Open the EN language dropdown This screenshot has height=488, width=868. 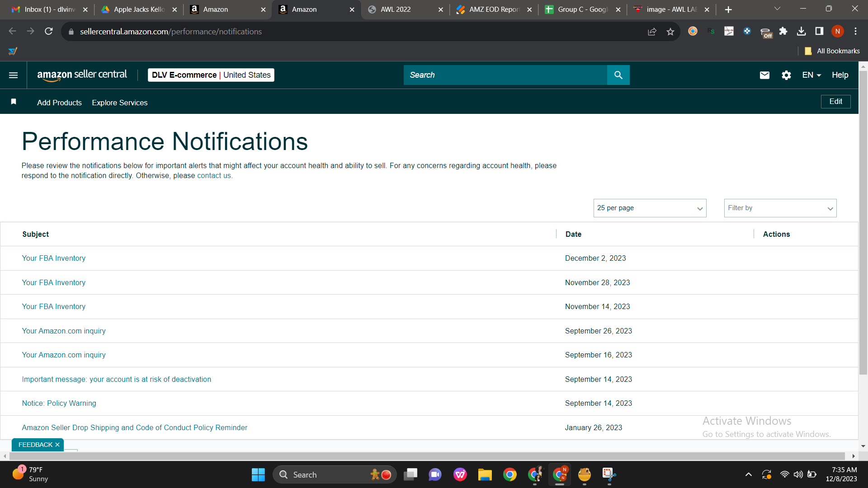tap(811, 75)
